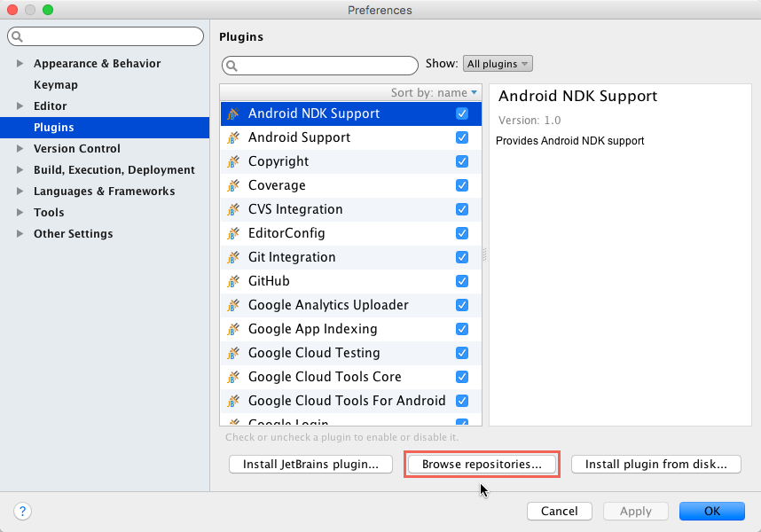761x532 pixels.
Task: Click the CVS Integration plugin icon
Action: tap(233, 209)
